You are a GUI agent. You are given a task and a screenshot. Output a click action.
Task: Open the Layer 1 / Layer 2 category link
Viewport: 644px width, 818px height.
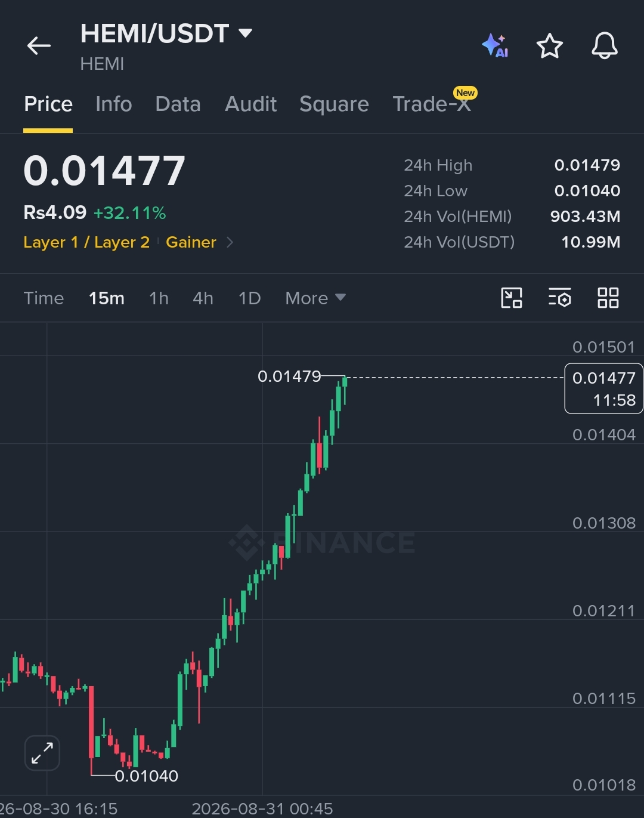tap(86, 242)
